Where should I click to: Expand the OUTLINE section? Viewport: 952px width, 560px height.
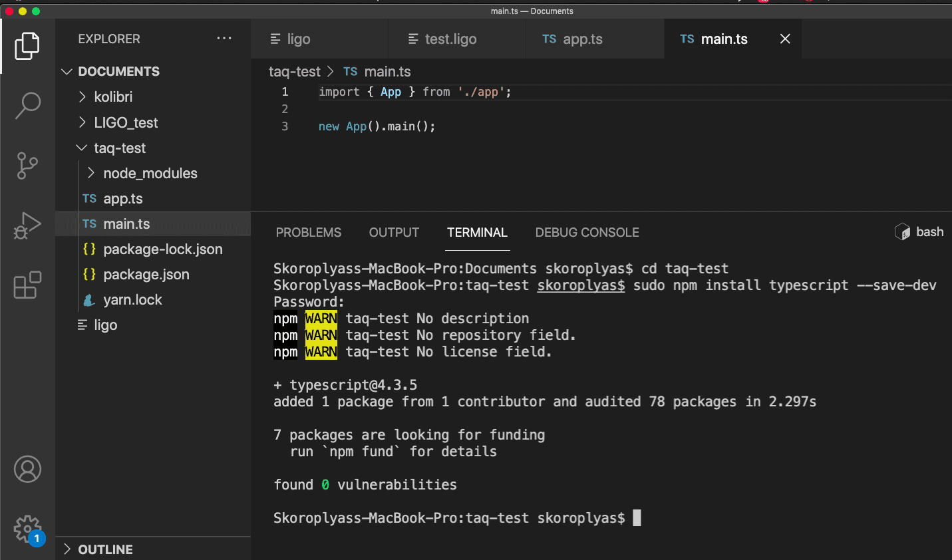point(105,549)
